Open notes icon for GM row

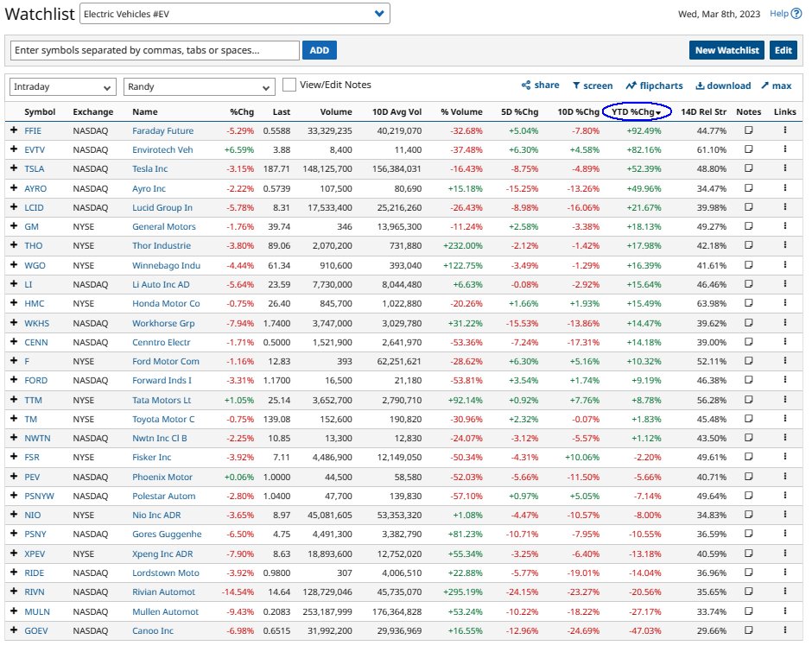(x=748, y=225)
